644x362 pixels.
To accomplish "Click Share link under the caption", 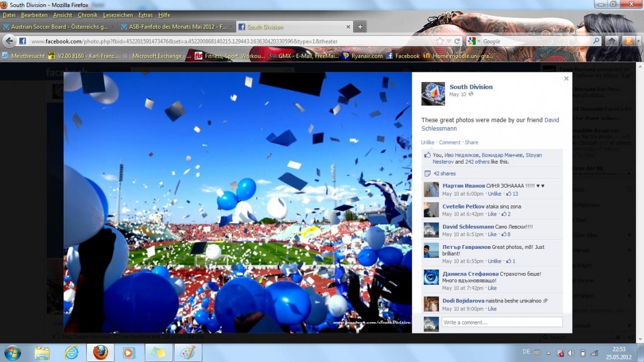I will (x=471, y=142).
